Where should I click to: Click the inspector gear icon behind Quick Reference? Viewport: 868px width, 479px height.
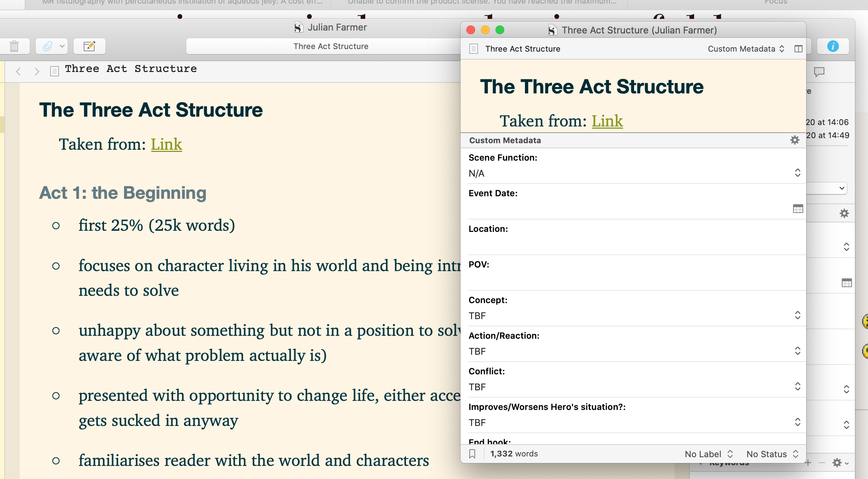pos(844,213)
